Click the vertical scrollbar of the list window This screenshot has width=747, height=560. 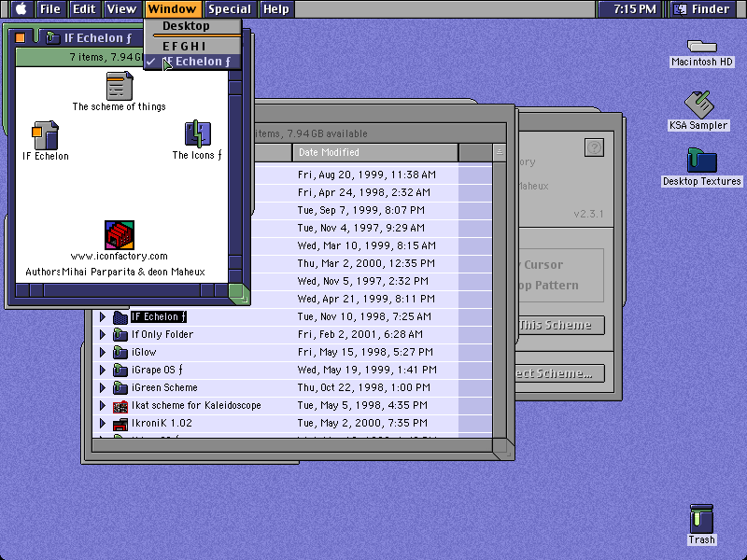(x=500, y=301)
